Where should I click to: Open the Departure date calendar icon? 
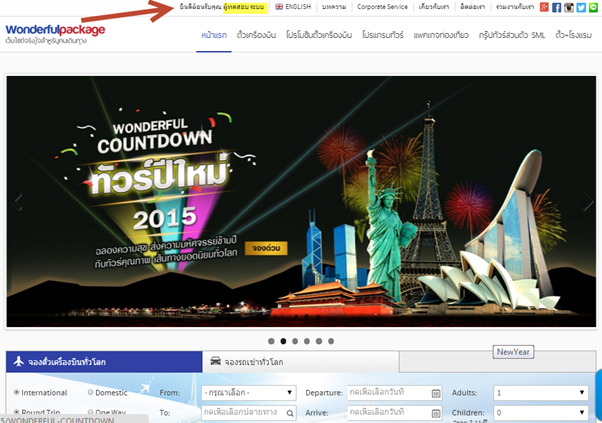[436, 393]
